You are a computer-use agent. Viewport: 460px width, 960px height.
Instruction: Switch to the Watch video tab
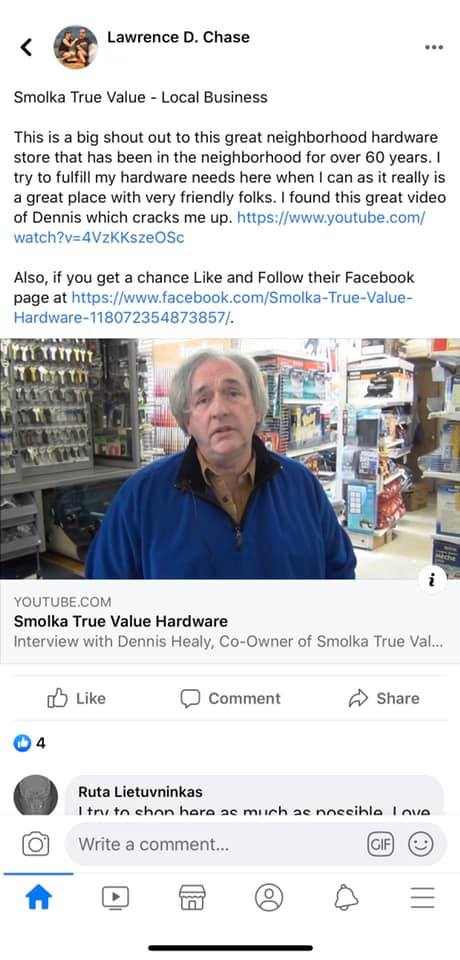(115, 898)
